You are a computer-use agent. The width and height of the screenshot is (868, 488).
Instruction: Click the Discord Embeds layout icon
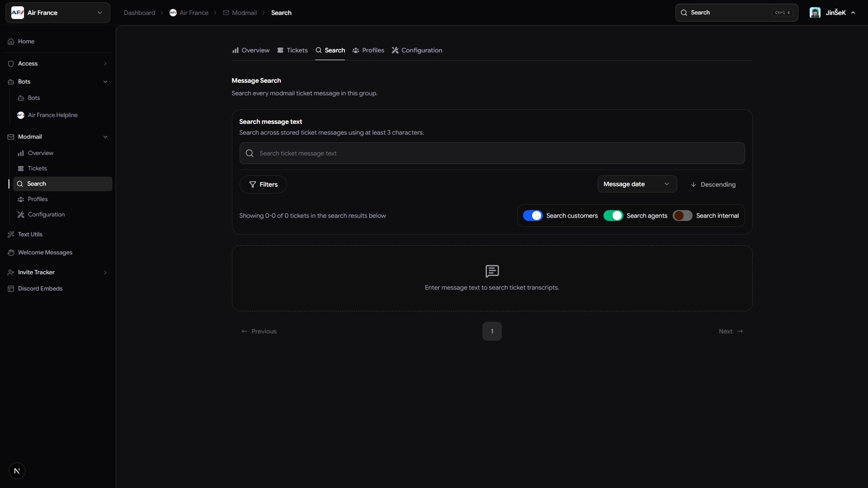coord(11,289)
